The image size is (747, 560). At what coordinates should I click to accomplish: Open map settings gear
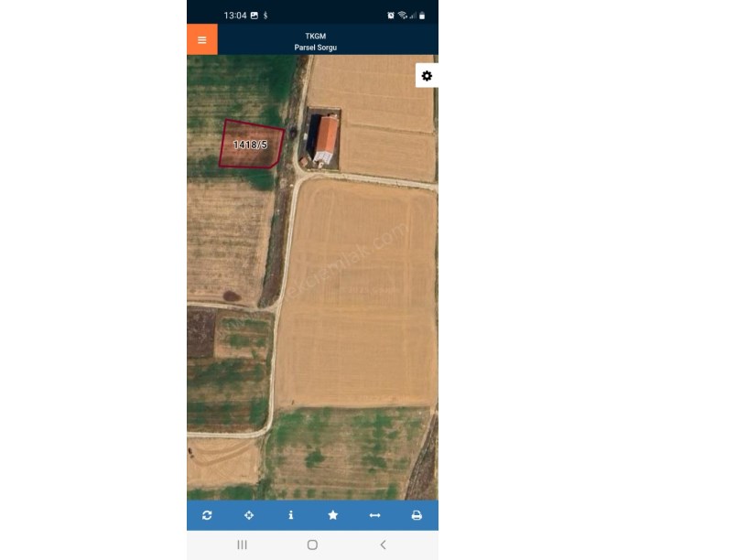[427, 76]
